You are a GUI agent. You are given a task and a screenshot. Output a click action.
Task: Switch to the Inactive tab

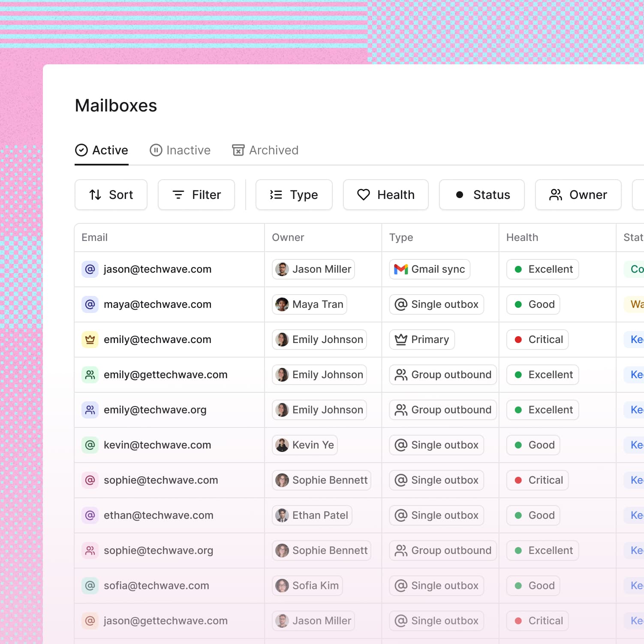[x=180, y=150]
